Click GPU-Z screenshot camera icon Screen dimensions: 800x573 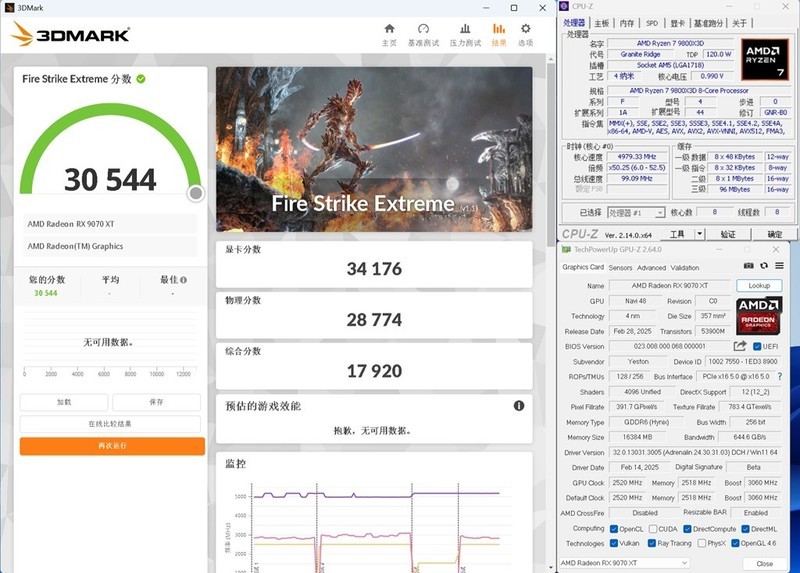coord(748,265)
